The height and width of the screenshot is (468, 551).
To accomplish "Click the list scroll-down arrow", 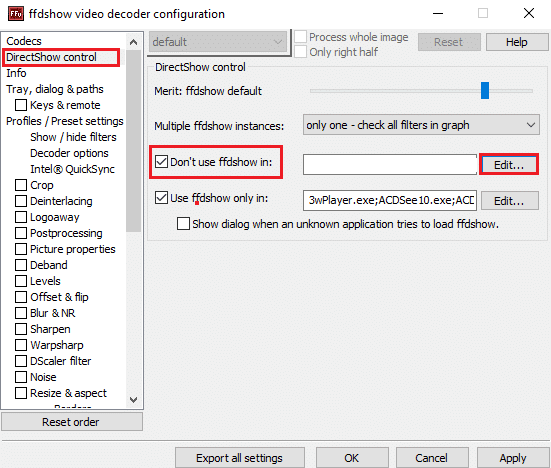I will pyautogui.click(x=134, y=399).
